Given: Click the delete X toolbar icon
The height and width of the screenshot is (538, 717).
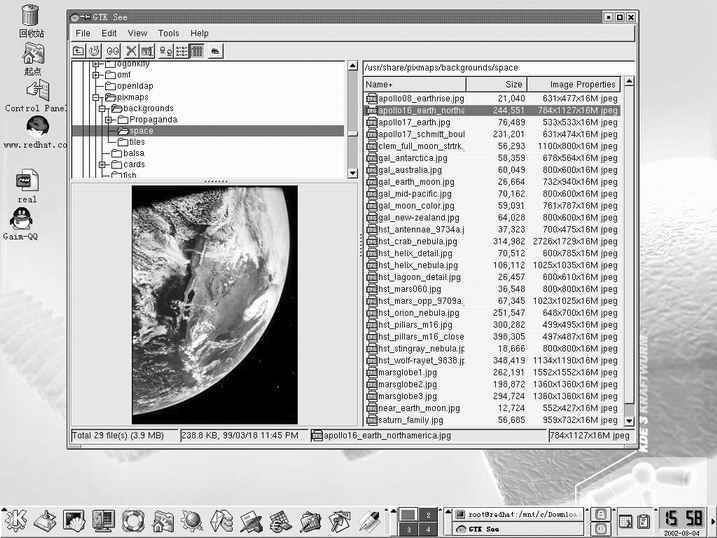Looking at the screenshot, I should point(131,51).
